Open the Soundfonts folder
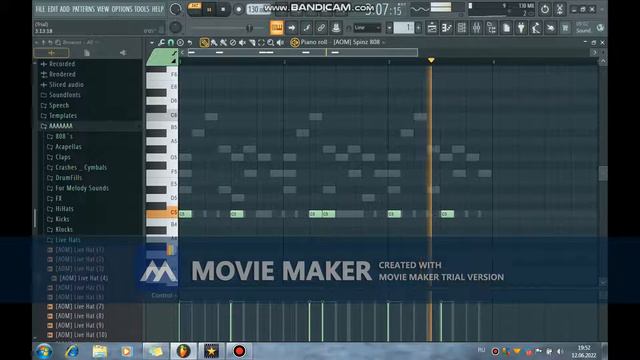Screen dimensions: 640x360 [64, 95]
